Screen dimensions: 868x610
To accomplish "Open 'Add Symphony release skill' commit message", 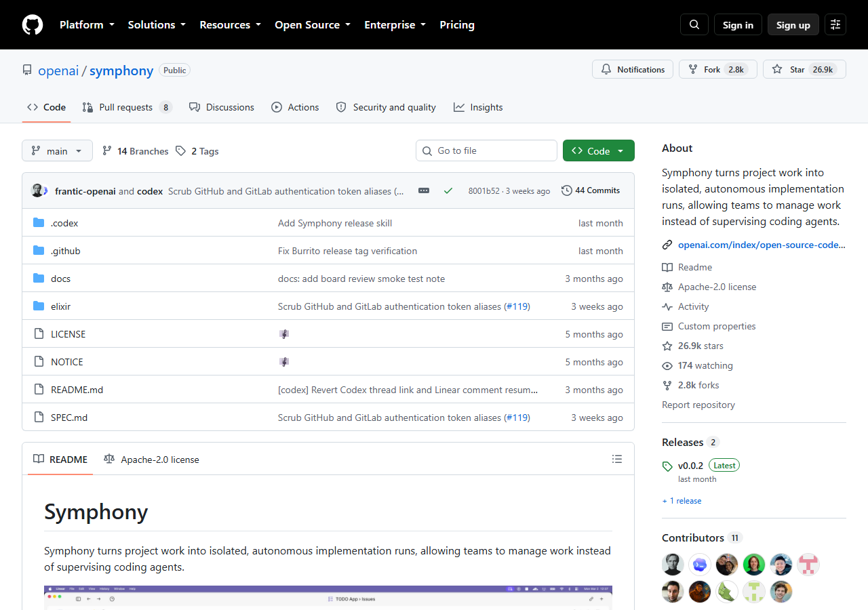I will click(x=335, y=223).
